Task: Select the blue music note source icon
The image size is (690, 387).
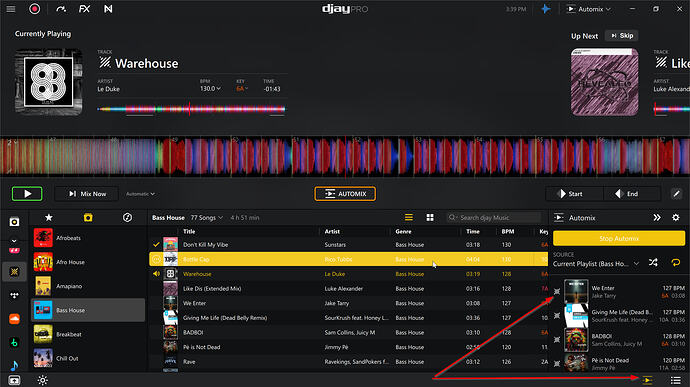Action: (x=15, y=365)
